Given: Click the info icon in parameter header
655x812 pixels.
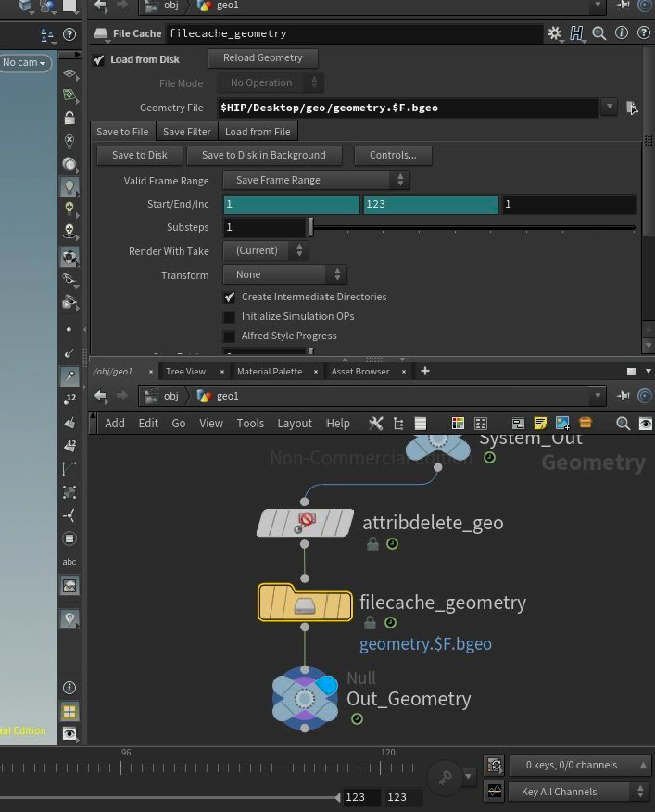Looking at the screenshot, I should click(621, 33).
